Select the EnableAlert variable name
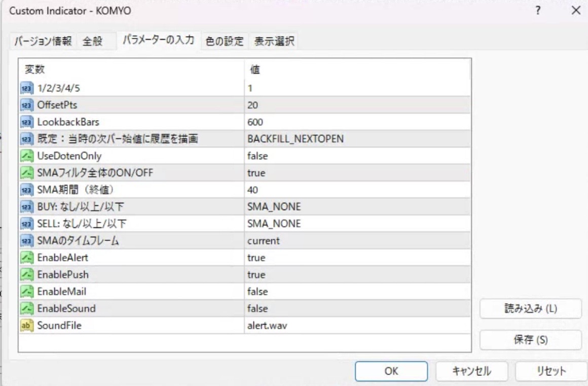 tap(63, 257)
